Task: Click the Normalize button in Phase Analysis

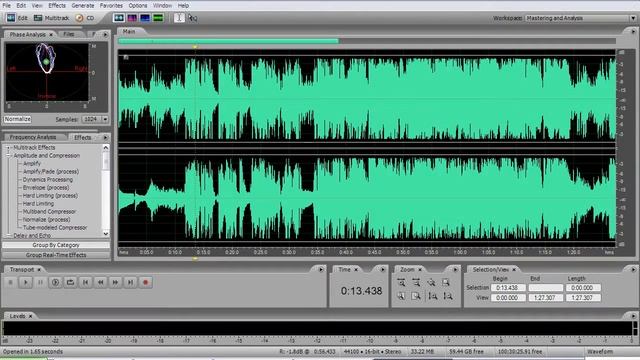Action: pos(18,119)
